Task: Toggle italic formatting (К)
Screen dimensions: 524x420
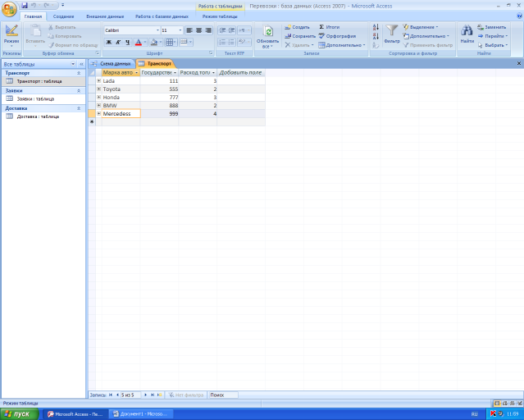Action: pos(118,42)
